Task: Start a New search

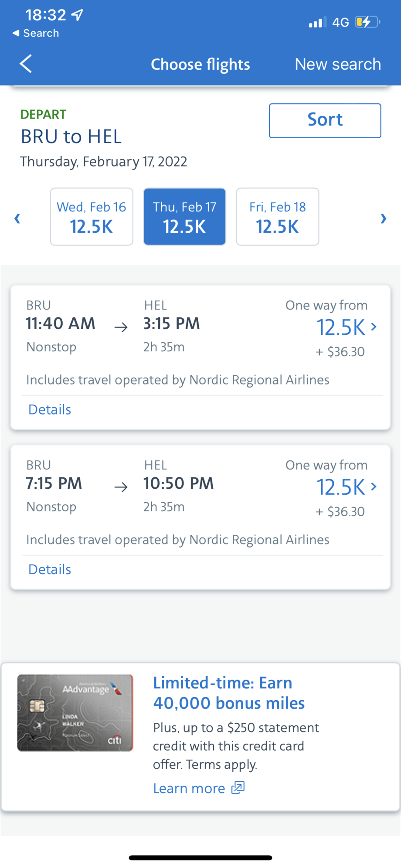Action: pos(338,64)
